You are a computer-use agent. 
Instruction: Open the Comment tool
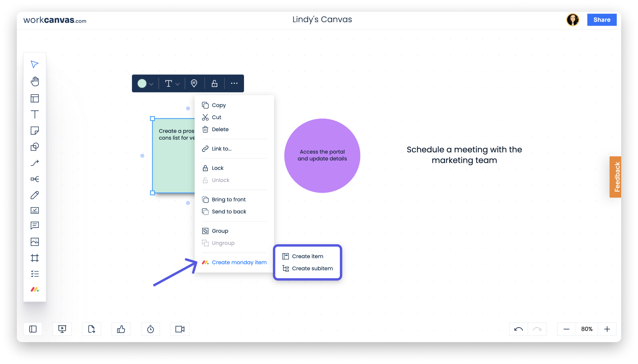[35, 225]
